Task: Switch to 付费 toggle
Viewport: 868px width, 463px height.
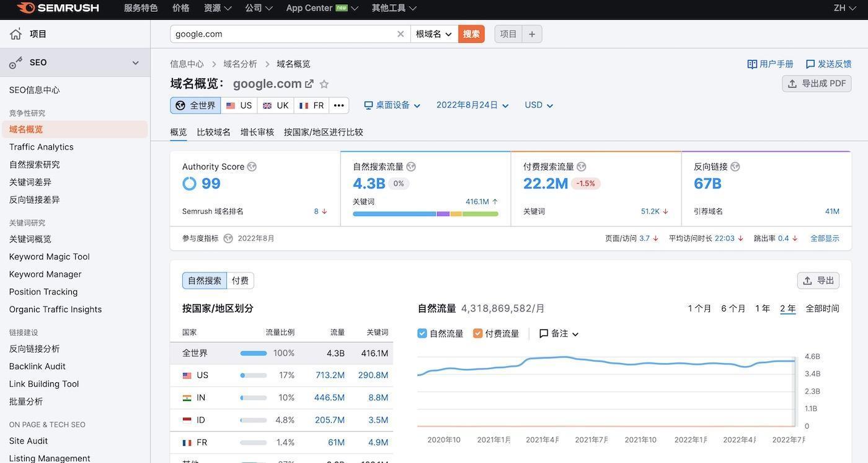Action: [241, 281]
